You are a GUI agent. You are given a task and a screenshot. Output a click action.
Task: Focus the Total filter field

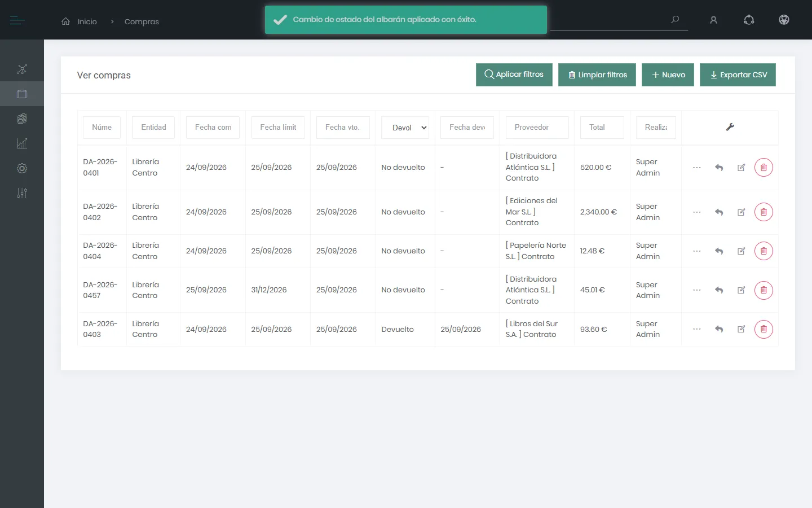coord(602,128)
